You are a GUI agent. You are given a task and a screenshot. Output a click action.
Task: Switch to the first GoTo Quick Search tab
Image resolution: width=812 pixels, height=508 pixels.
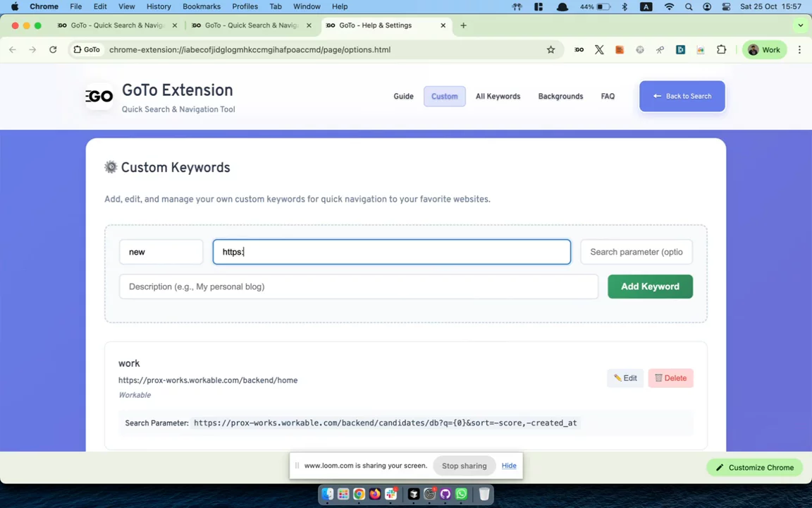118,25
